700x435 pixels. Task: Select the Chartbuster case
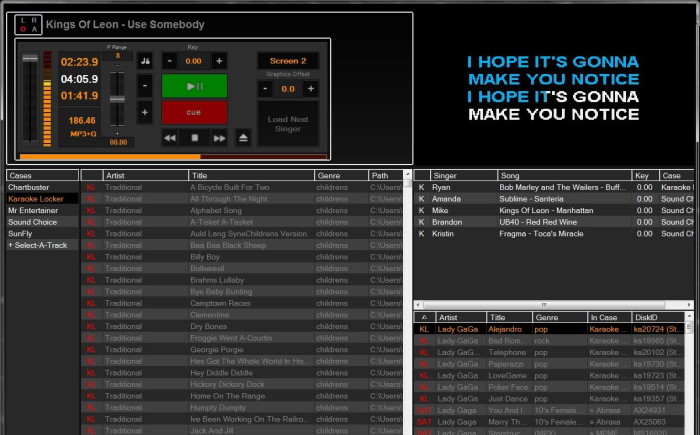[x=42, y=187]
